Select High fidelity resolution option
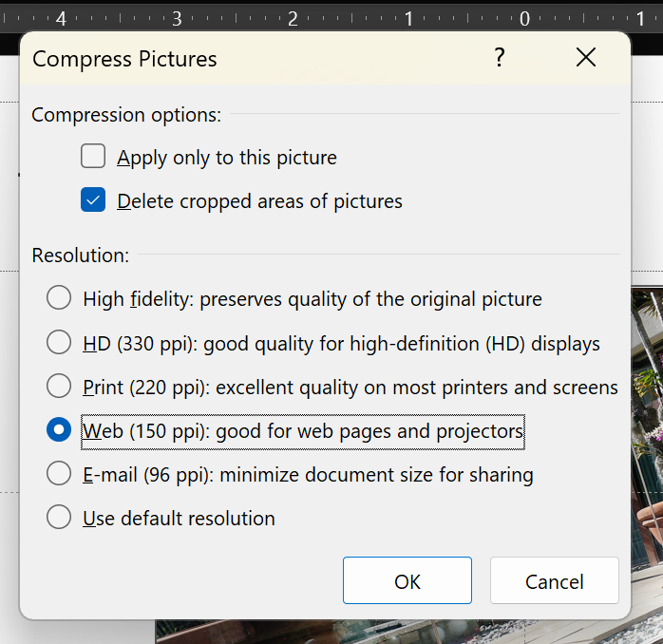This screenshot has height=644, width=663. (59, 297)
